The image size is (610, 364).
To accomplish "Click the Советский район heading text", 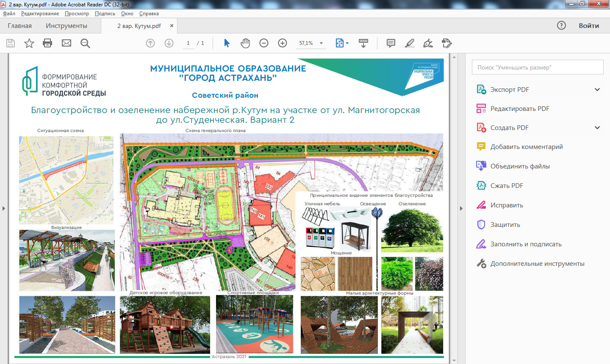I will pyautogui.click(x=225, y=95).
